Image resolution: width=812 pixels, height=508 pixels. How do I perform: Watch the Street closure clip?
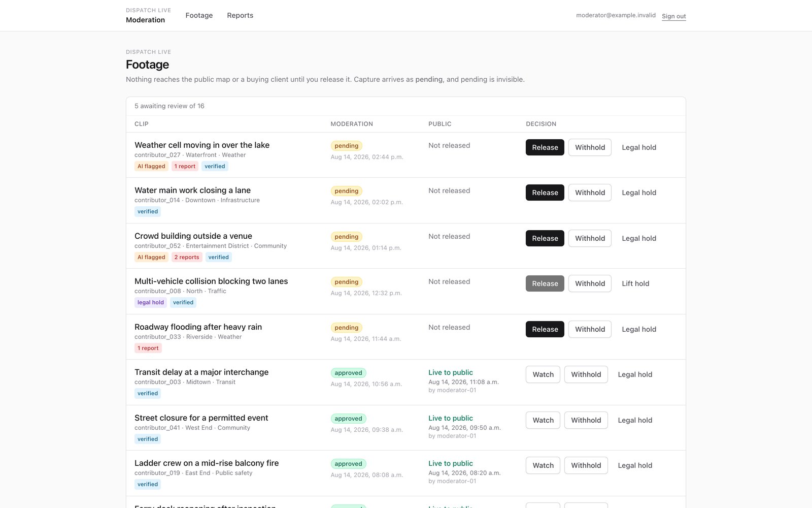coord(543,420)
